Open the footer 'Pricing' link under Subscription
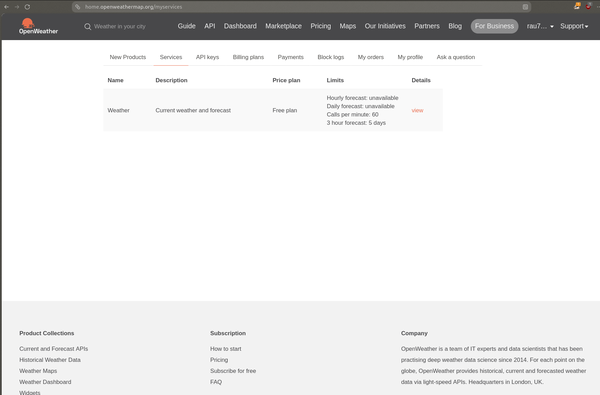 pyautogui.click(x=219, y=360)
